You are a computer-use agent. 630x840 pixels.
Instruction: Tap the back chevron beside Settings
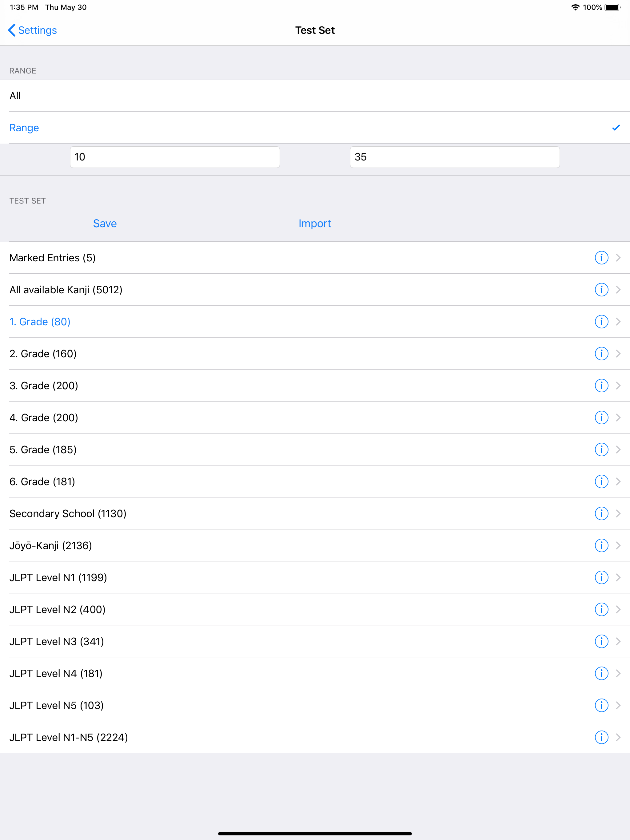[12, 30]
